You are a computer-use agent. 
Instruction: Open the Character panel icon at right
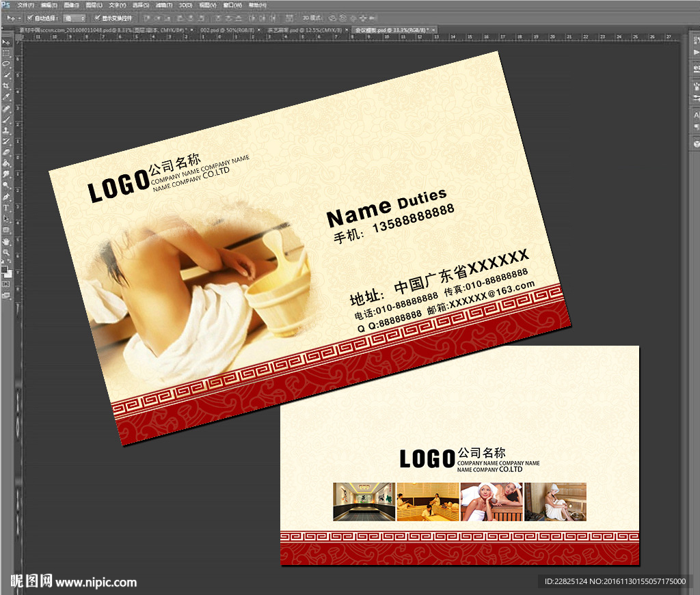point(696,115)
